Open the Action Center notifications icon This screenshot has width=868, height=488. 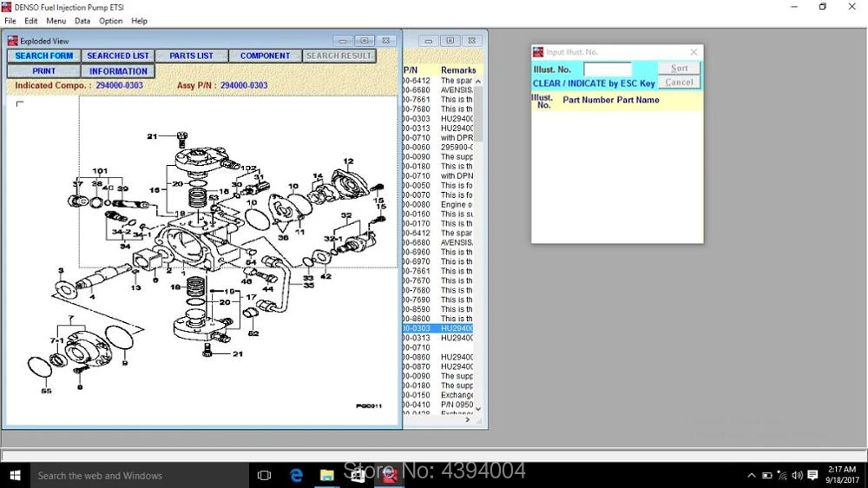812,475
